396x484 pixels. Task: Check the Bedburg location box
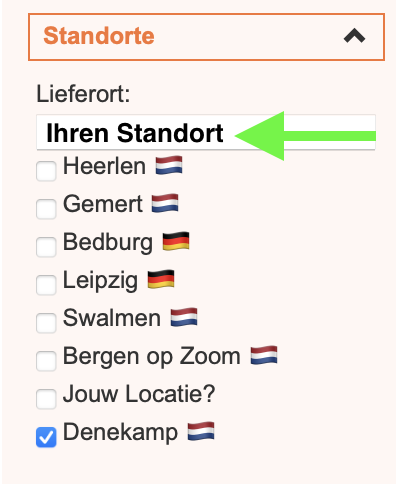click(x=46, y=247)
